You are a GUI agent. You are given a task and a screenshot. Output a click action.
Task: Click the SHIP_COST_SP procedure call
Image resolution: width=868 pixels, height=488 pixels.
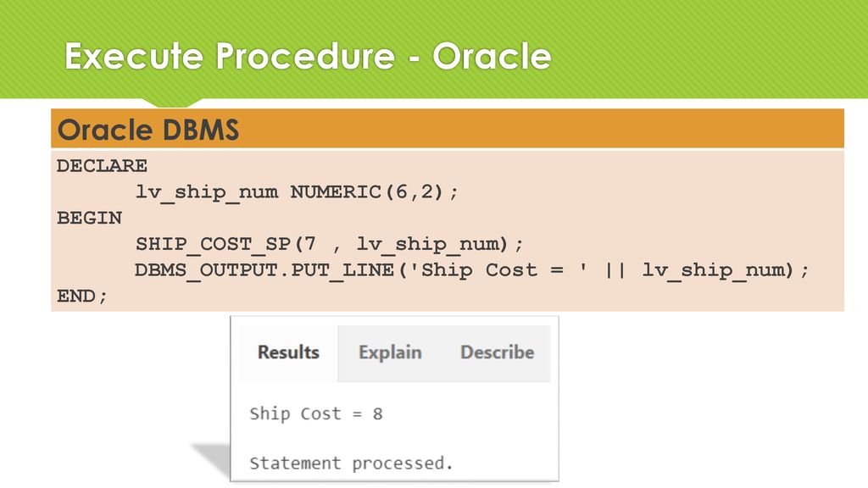click(x=213, y=244)
